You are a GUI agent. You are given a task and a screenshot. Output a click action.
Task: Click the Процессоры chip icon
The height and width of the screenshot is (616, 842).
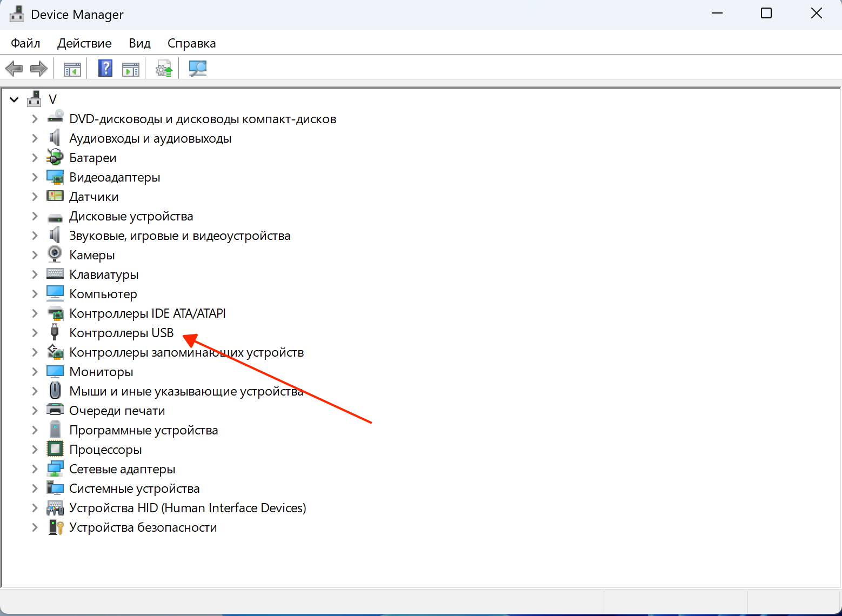[x=55, y=449]
